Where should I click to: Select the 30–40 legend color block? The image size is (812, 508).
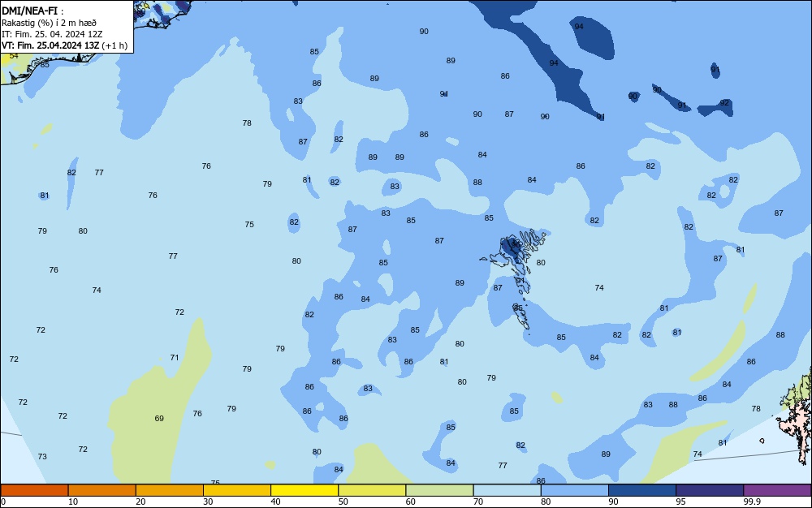(x=237, y=490)
